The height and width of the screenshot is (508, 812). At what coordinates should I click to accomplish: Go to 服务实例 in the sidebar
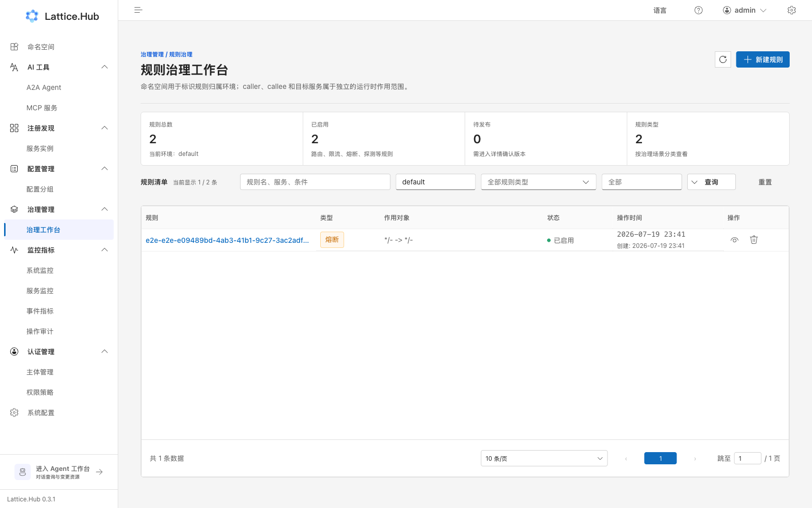click(x=59, y=148)
